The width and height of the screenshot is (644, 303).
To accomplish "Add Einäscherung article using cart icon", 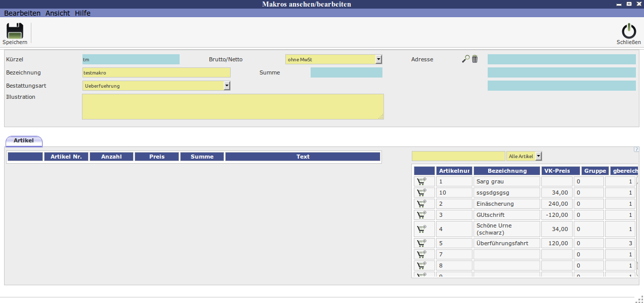I will (421, 204).
